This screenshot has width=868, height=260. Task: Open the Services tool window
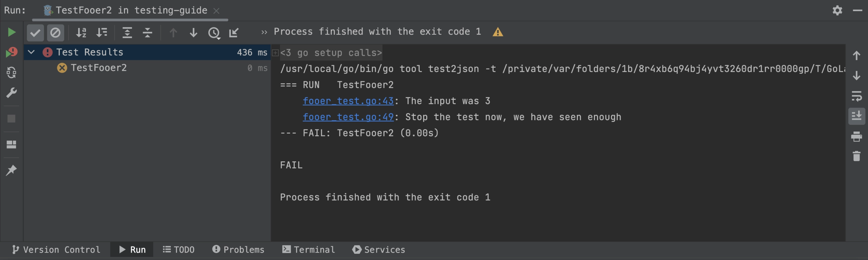coord(379,249)
